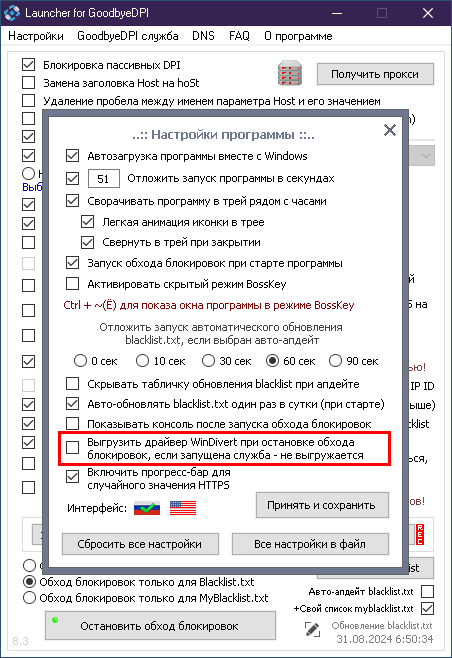Click the startup delay seconds field
Screen dimensions: 452x658
pyautogui.click(x=103, y=179)
